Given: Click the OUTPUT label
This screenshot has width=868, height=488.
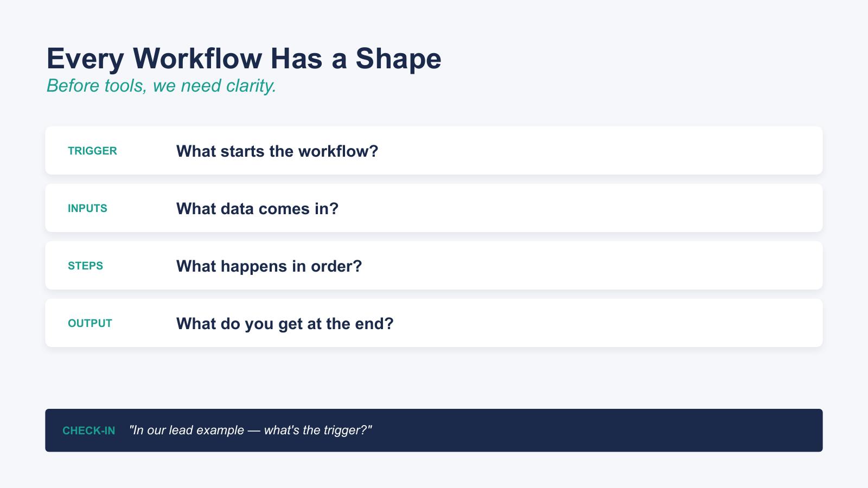Looking at the screenshot, I should [90, 323].
